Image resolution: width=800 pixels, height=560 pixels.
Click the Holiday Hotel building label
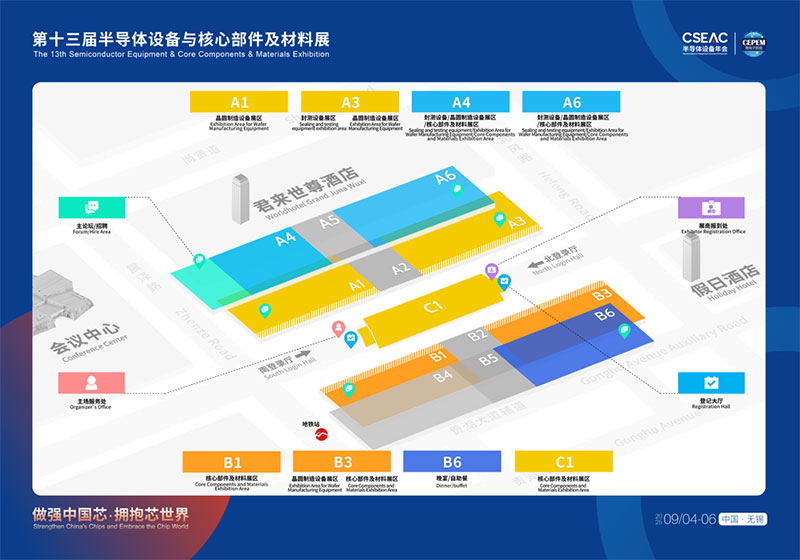tap(721, 277)
